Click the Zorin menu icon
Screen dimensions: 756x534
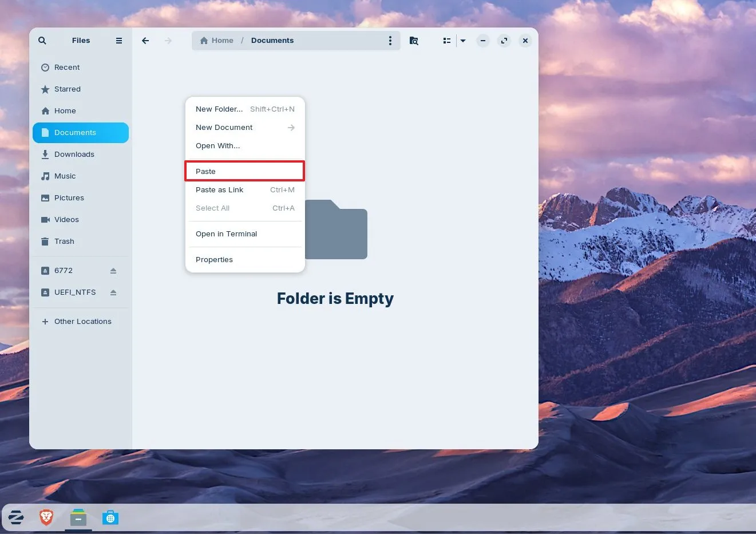[x=15, y=517]
